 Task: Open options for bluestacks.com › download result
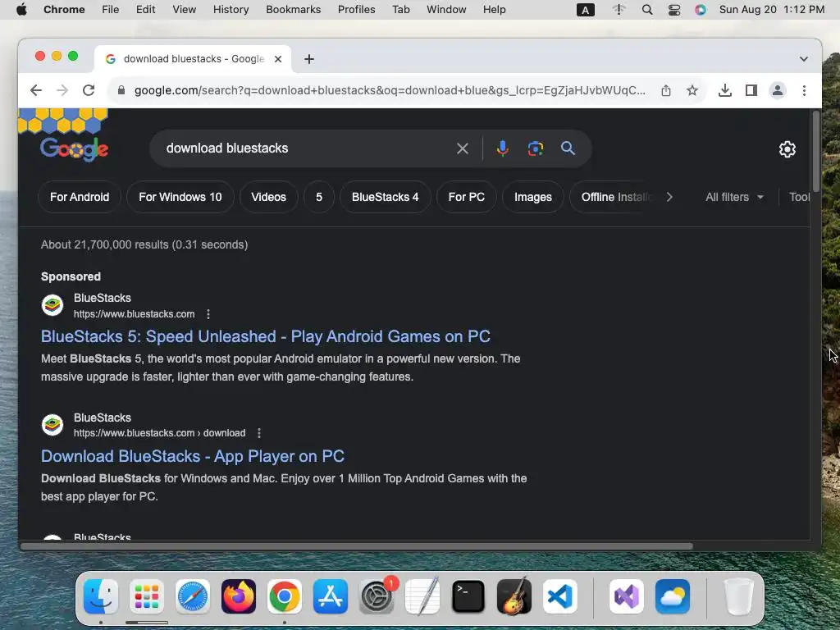tap(259, 433)
